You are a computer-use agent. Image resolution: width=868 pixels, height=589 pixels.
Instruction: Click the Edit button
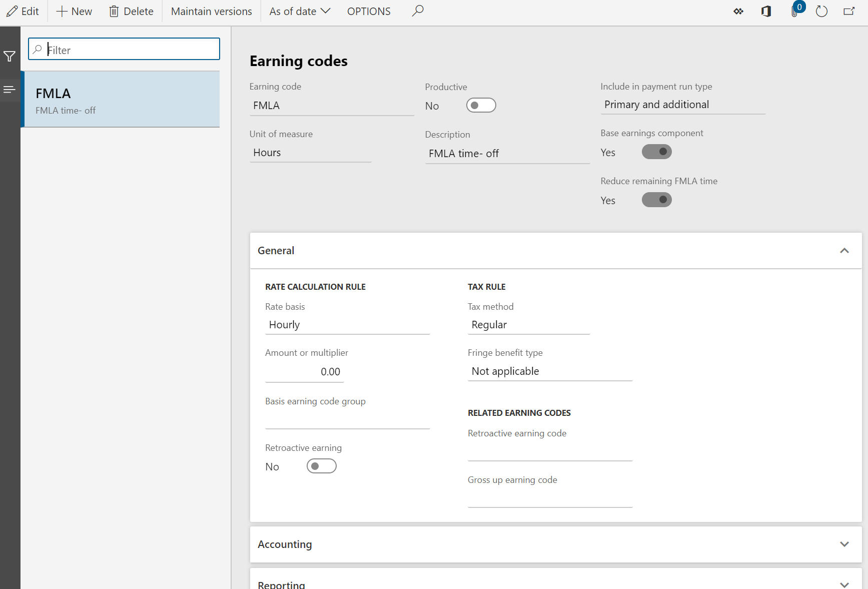tap(23, 11)
